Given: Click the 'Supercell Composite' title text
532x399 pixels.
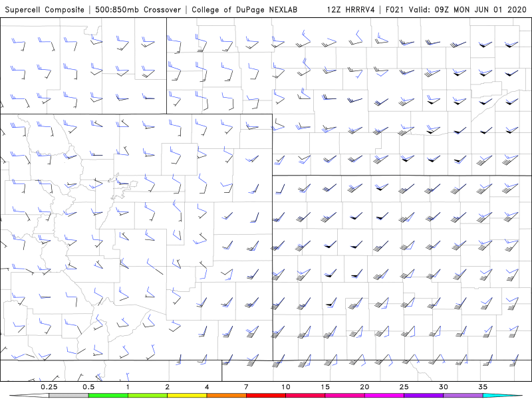Looking at the screenshot, I should pyautogui.click(x=45, y=9).
